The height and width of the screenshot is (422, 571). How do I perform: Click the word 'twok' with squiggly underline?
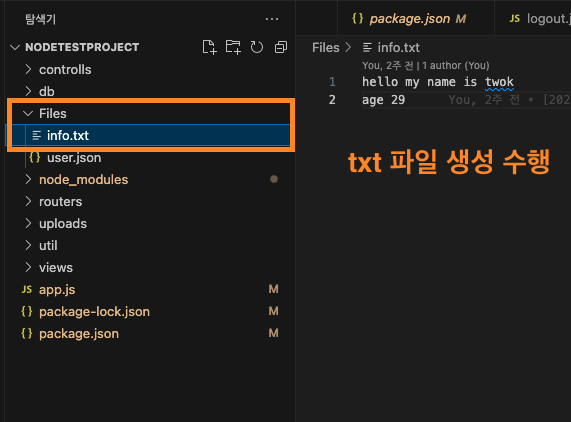point(499,82)
